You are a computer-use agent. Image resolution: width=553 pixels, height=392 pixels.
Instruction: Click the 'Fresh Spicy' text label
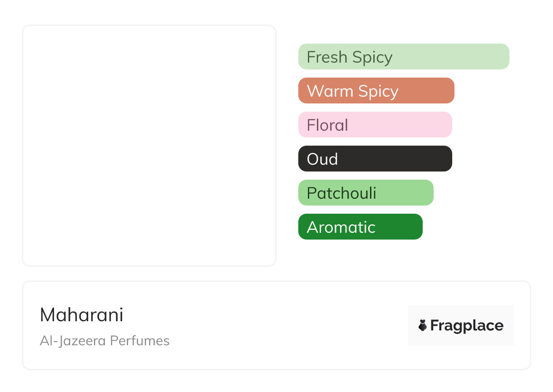tap(350, 57)
